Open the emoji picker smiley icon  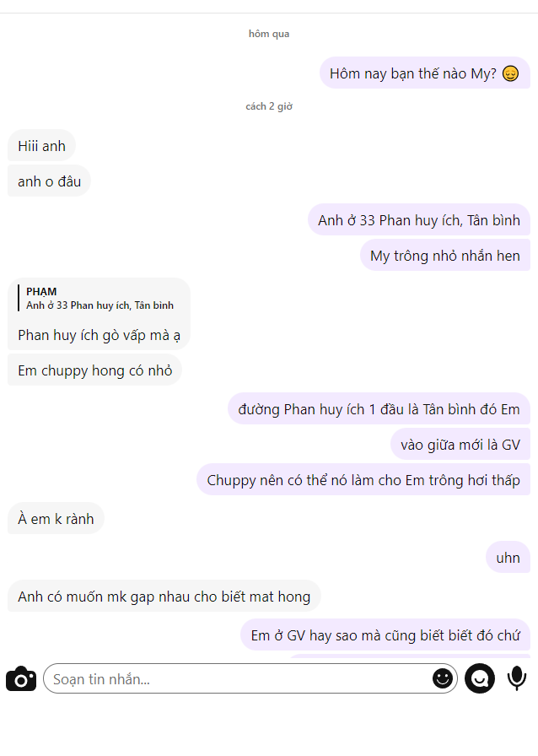pyautogui.click(x=442, y=678)
